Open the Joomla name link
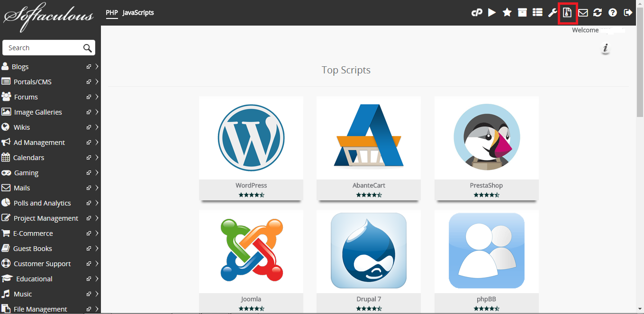Screen dimensions: 644x314 pos(251,299)
